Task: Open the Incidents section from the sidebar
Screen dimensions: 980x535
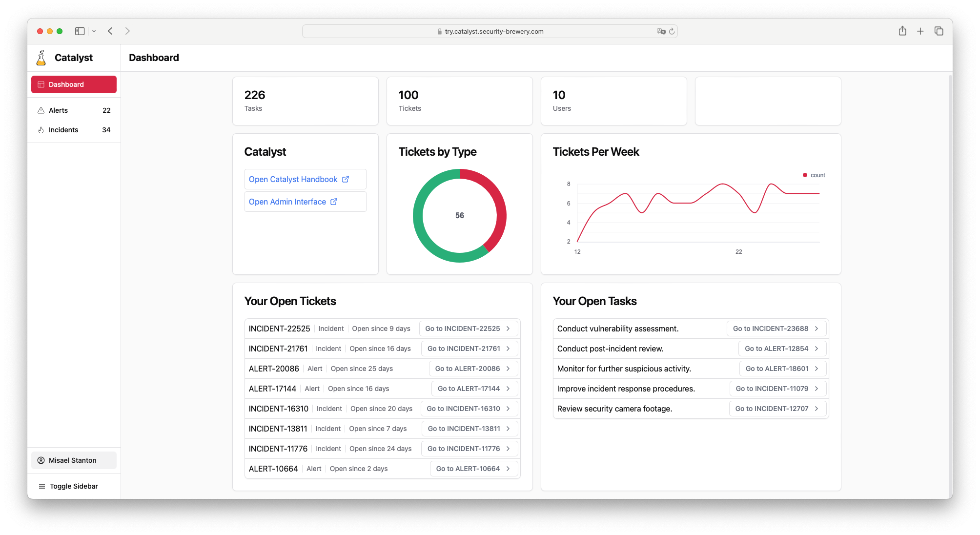Action: point(63,130)
